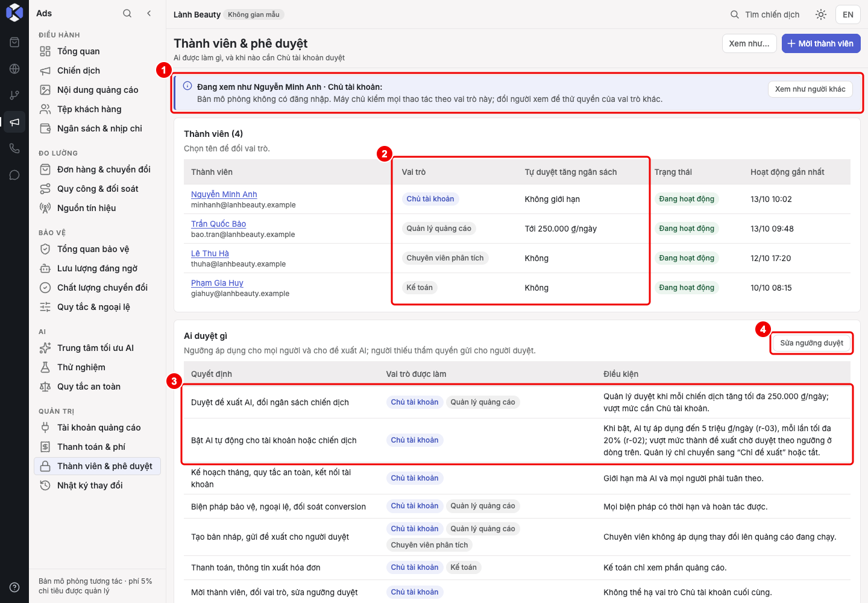Open the globe module in the left rail
Viewport: 868px width, 603px height.
(x=14, y=69)
